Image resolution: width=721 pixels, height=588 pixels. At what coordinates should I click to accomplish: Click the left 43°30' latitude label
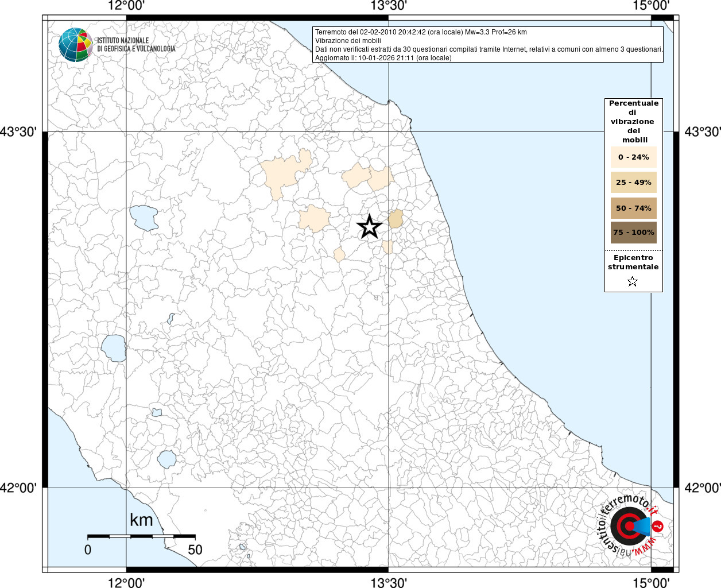click(x=18, y=132)
